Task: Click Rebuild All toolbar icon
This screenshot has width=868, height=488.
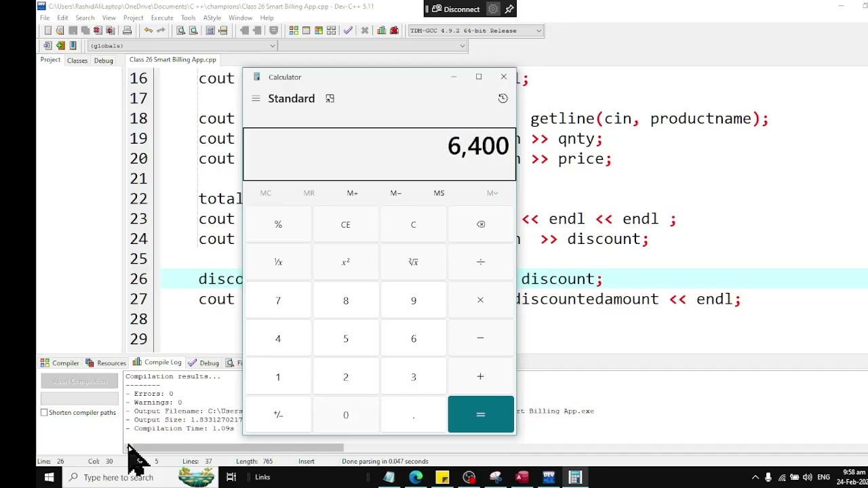Action: pos(331,30)
